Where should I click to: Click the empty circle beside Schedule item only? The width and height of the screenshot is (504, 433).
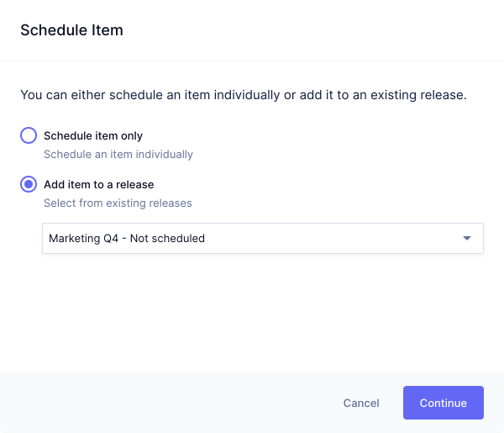[x=29, y=136]
